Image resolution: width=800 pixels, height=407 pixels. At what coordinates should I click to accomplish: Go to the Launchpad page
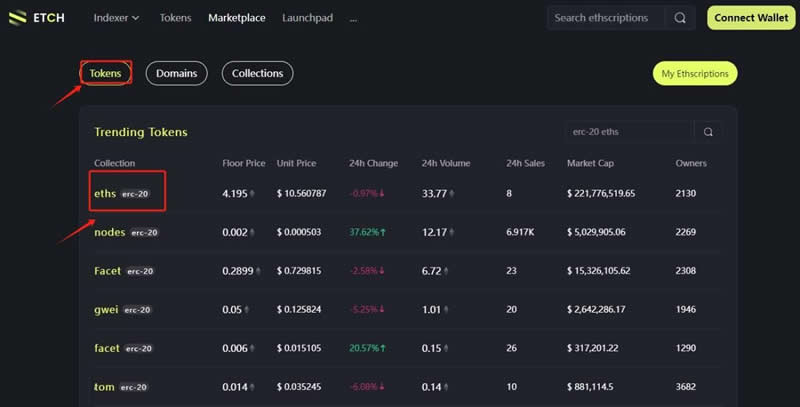click(308, 18)
